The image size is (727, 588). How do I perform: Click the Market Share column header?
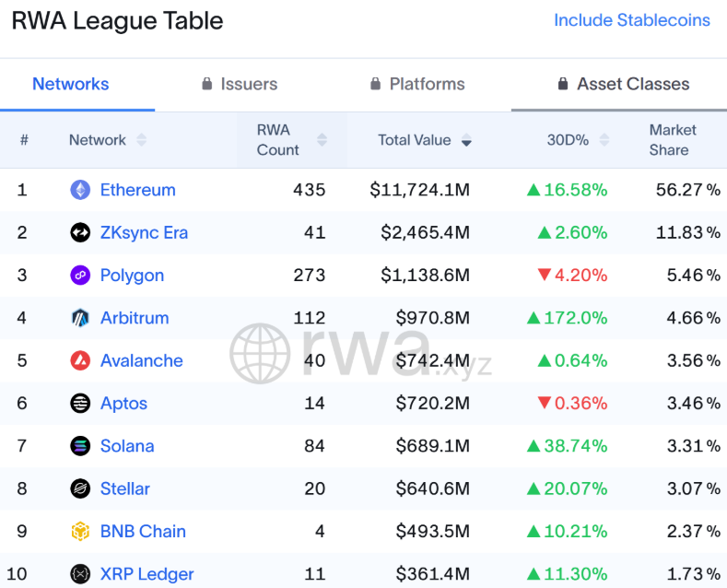click(x=672, y=140)
